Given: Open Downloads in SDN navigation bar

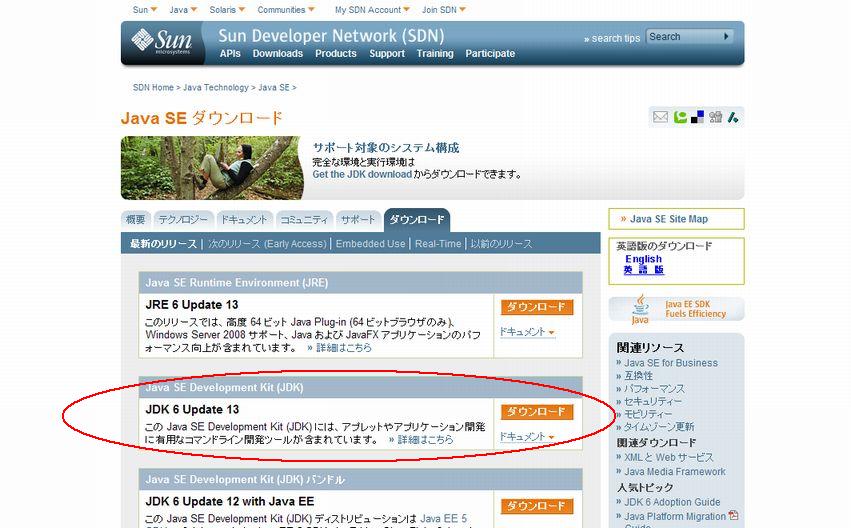Looking at the screenshot, I should pyautogui.click(x=277, y=53).
